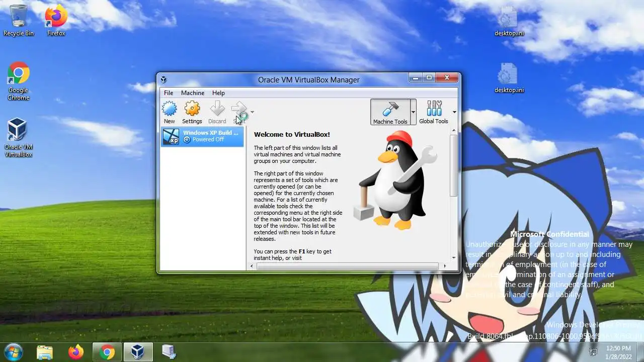This screenshot has height=362, width=644.
Task: Click the welcome pane scroll-down arrow
Action: 454,257
